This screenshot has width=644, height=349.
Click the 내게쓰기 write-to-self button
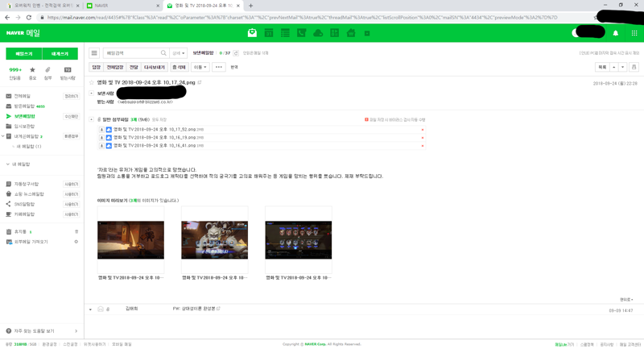click(60, 54)
